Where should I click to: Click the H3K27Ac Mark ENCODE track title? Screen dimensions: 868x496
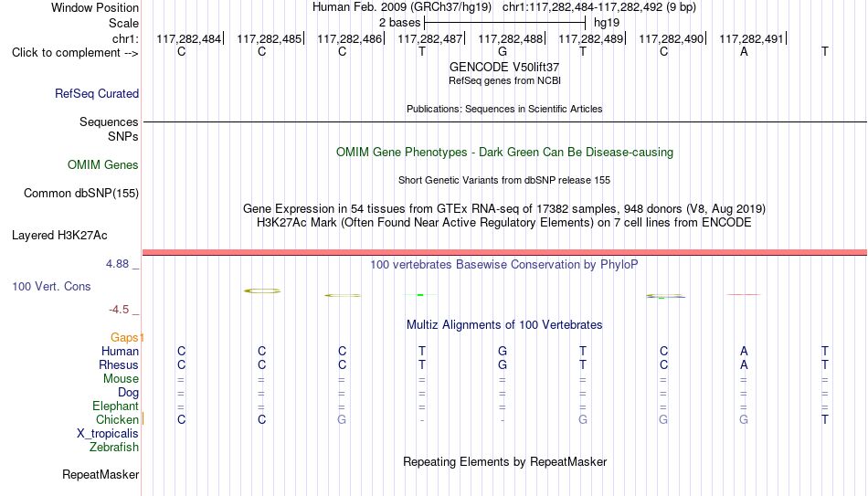(504, 223)
